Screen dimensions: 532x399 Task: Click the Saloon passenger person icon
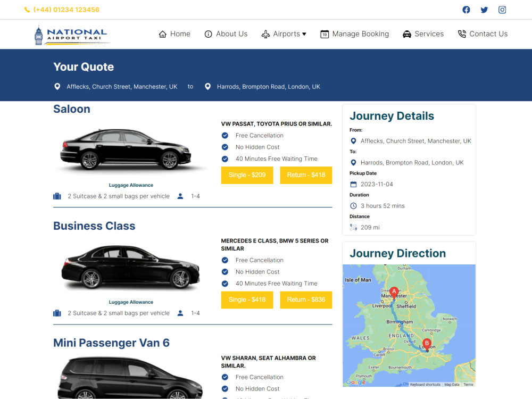coord(180,196)
